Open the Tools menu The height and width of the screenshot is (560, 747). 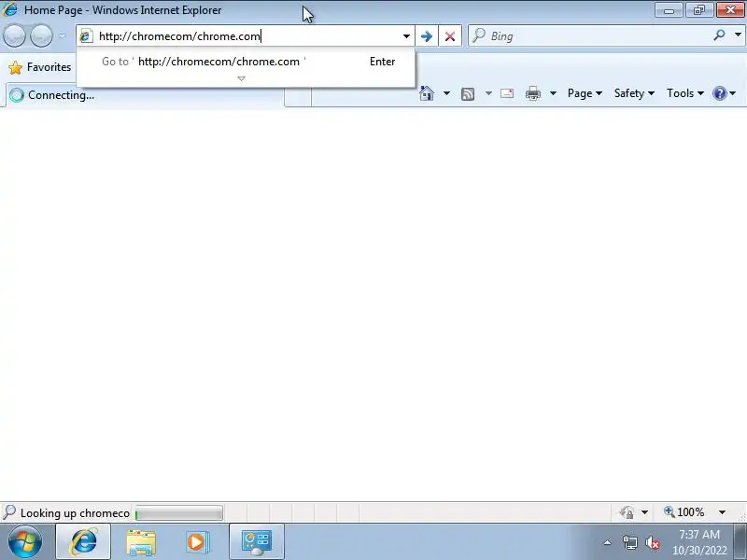click(685, 93)
